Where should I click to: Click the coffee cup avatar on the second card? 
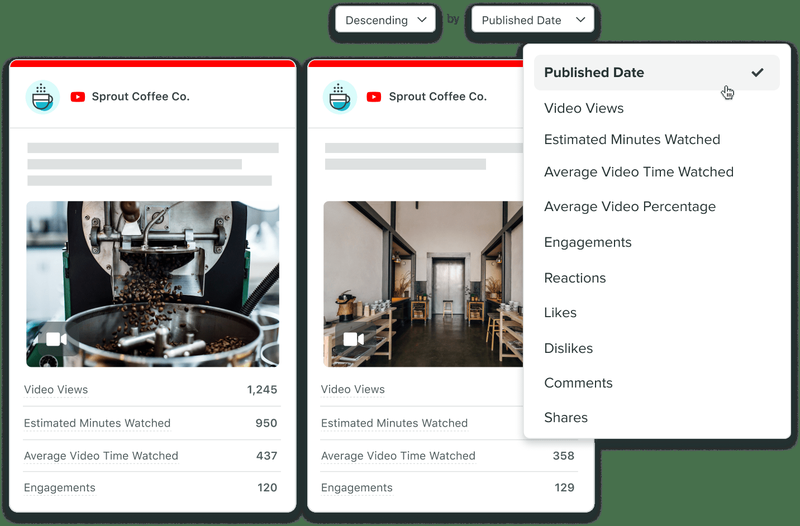pos(340,97)
